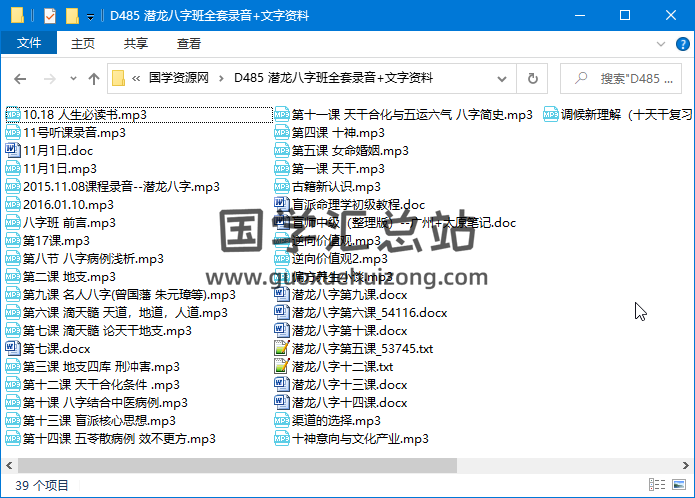Select the text file icon of 潜龙八字十二课.txt
The image size is (695, 498).
click(x=282, y=366)
